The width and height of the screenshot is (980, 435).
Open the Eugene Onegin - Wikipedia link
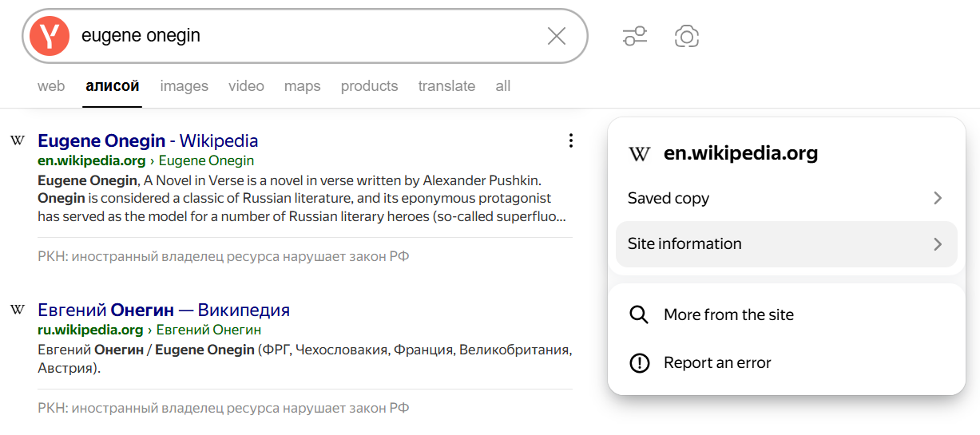coord(148,141)
